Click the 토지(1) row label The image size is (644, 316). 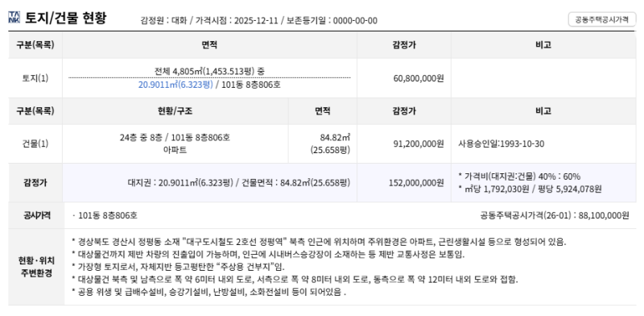point(35,77)
